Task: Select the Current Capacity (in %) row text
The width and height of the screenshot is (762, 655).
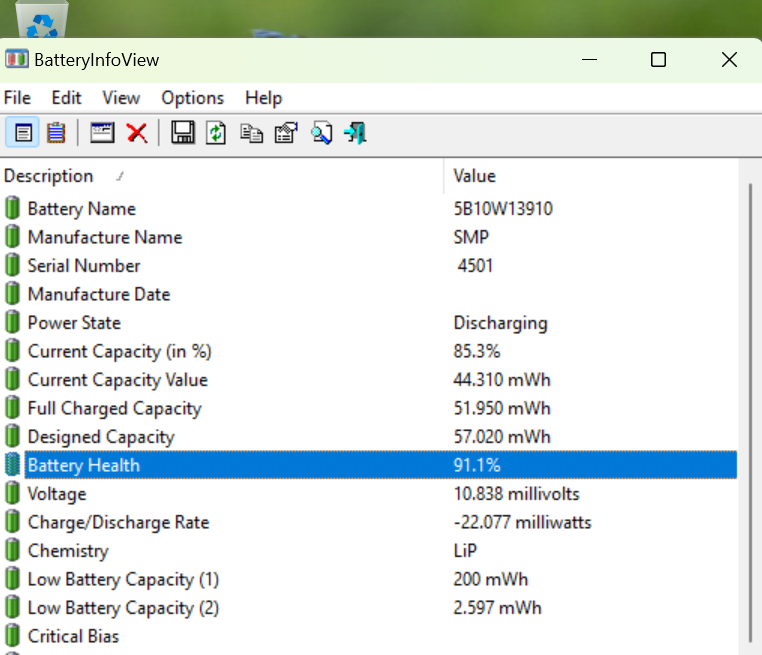Action: (120, 351)
